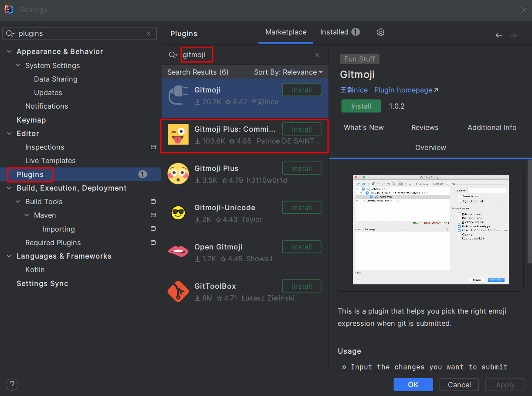
Task: Click the back navigation arrow
Action: pos(499,35)
